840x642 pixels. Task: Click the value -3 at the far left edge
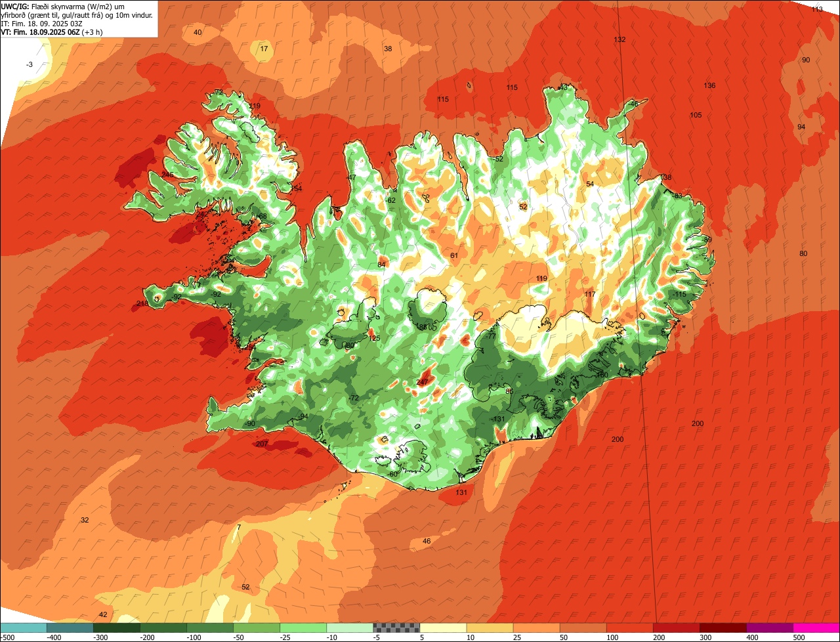click(29, 64)
